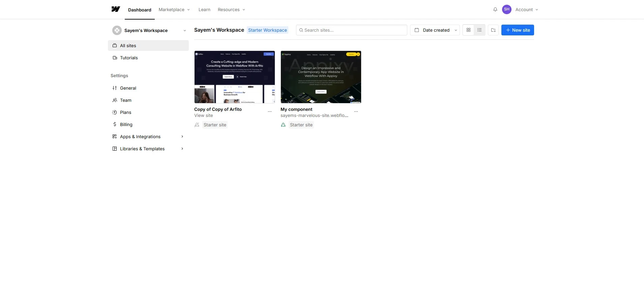Create a New site
The height and width of the screenshot is (307, 644).
coord(518,30)
